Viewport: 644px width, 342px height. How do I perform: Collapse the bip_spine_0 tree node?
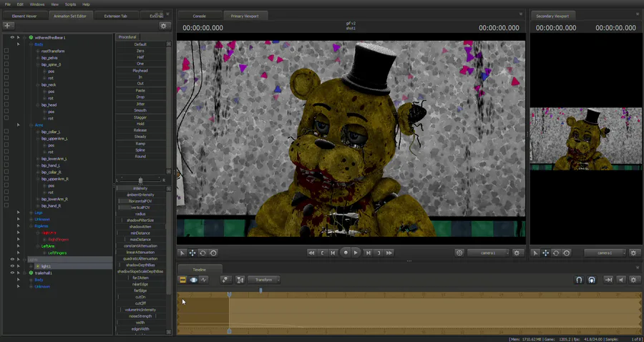38,64
